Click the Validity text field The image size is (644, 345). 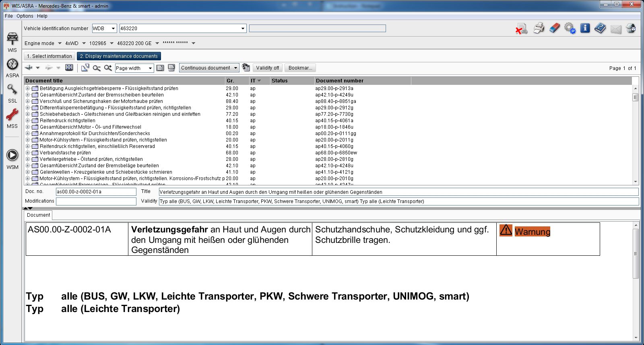tap(398, 201)
